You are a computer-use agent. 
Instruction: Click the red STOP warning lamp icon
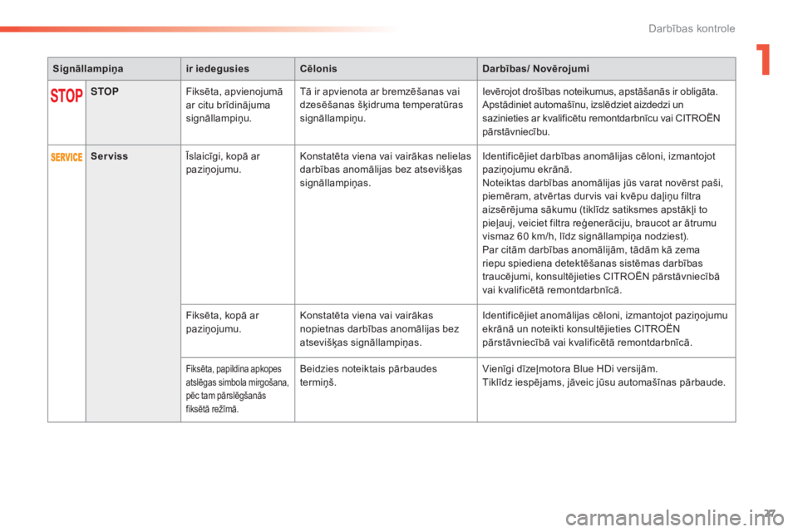point(66,96)
